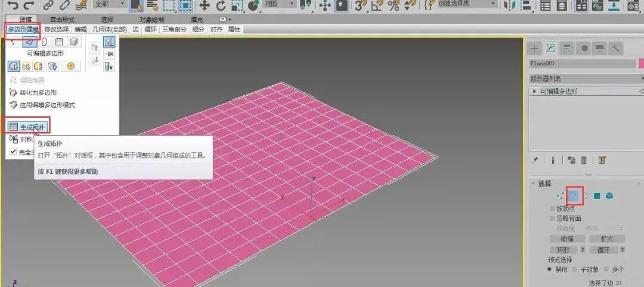Choose the Rectangular Selection Region tool
The image size is (644, 287).
point(168,5)
